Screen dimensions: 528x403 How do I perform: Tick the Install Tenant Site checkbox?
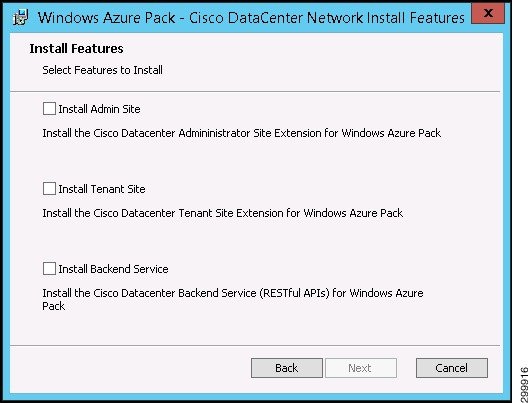pos(49,189)
